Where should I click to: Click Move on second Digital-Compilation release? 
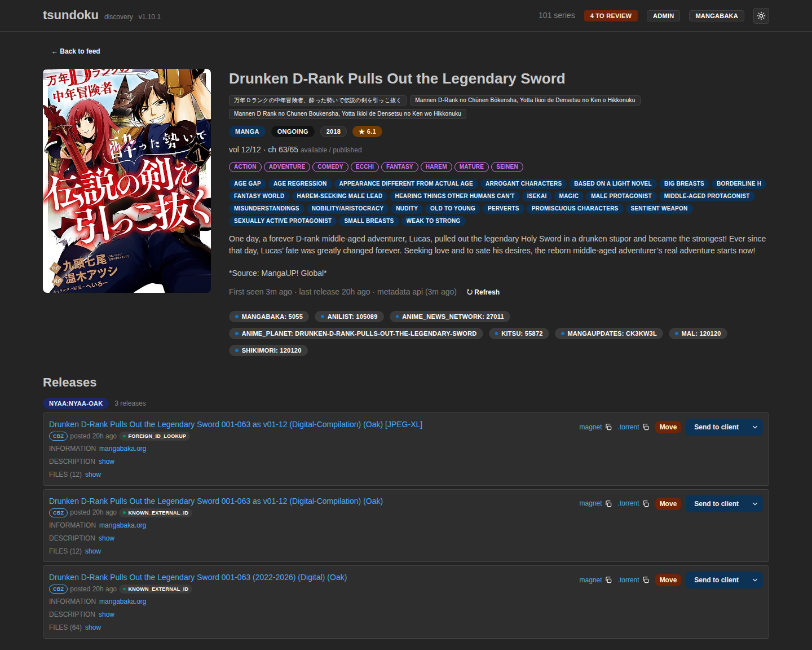pyautogui.click(x=668, y=504)
